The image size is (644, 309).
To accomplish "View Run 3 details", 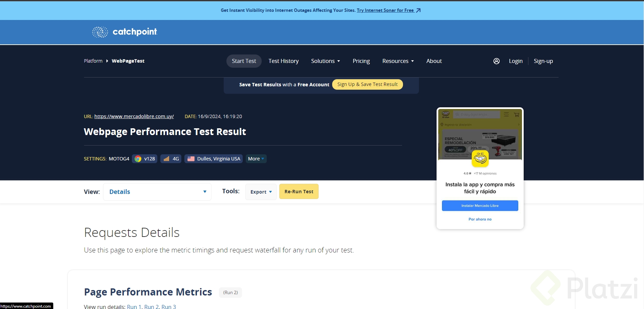I will pyautogui.click(x=169, y=307).
